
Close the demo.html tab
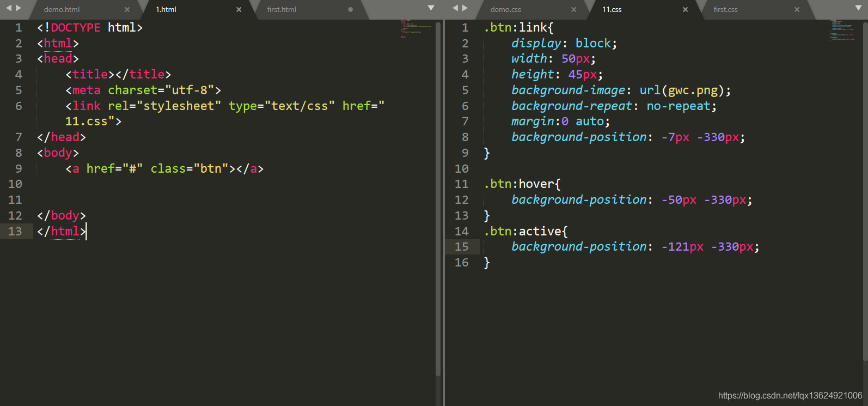127,9
